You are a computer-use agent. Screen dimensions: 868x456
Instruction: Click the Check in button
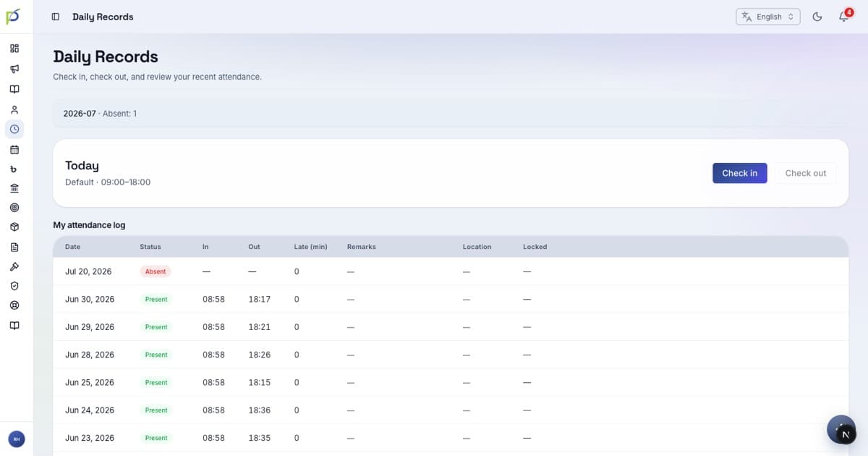pyautogui.click(x=739, y=173)
